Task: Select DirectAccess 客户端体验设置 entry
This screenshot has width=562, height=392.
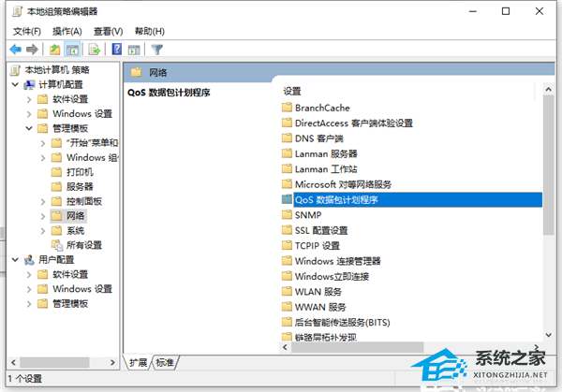Action: (354, 123)
